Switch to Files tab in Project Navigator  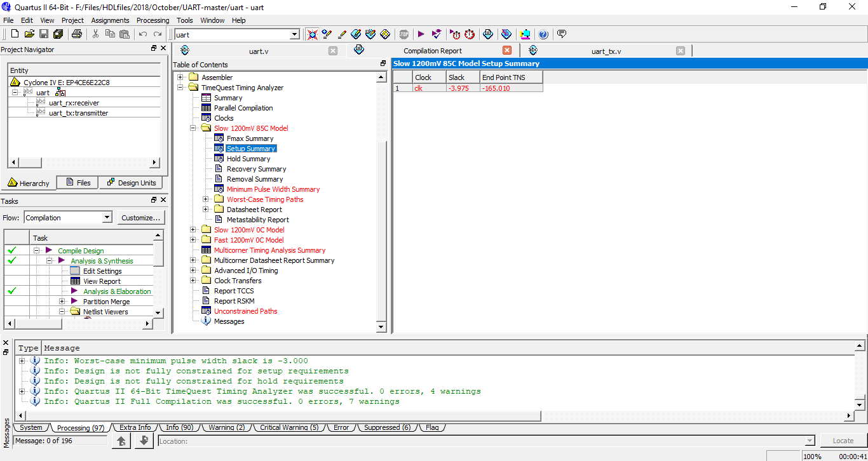(x=77, y=183)
